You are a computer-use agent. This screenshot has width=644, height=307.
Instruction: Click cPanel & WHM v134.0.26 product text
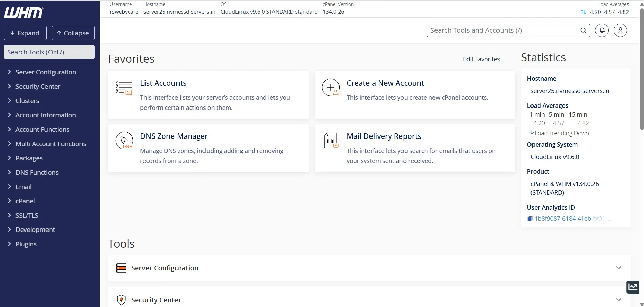(x=565, y=188)
